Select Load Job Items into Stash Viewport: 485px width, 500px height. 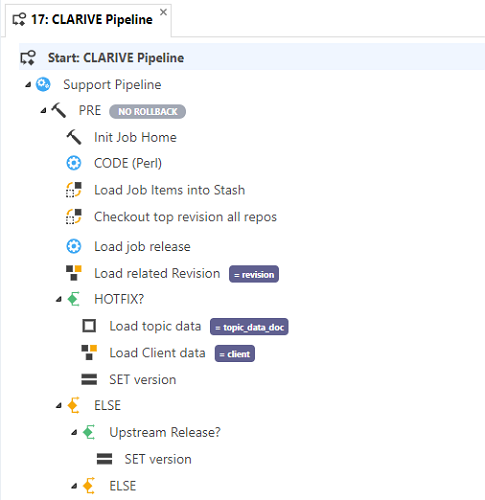(169, 190)
